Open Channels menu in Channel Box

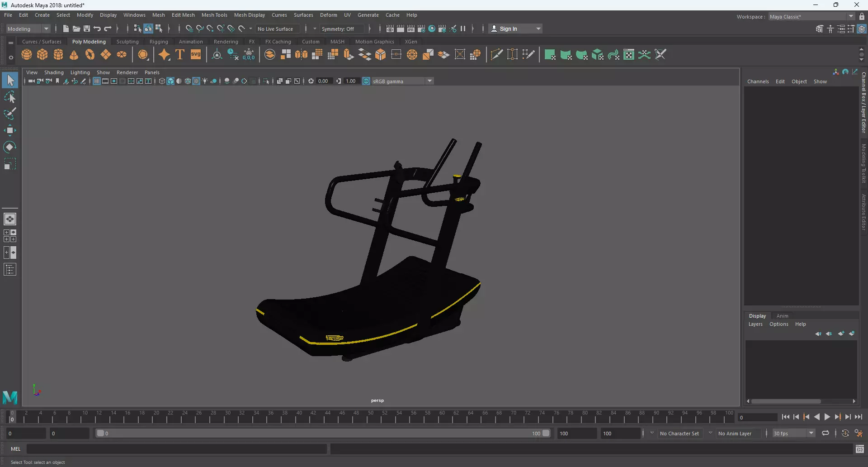758,81
